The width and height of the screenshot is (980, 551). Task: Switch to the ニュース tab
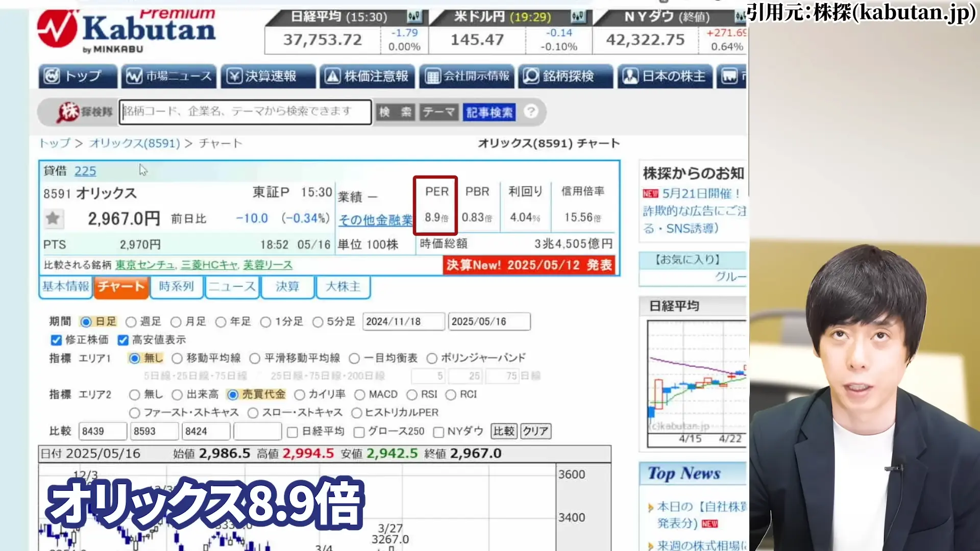pyautogui.click(x=232, y=287)
